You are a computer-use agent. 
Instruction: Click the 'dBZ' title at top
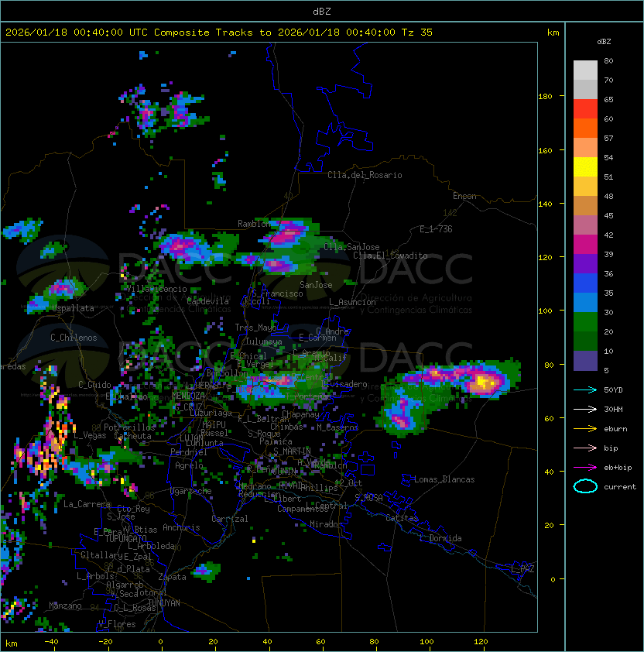pos(322,11)
